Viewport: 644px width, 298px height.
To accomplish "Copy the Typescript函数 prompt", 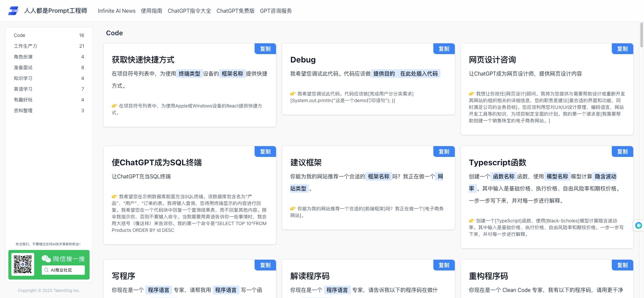I will coord(623,152).
